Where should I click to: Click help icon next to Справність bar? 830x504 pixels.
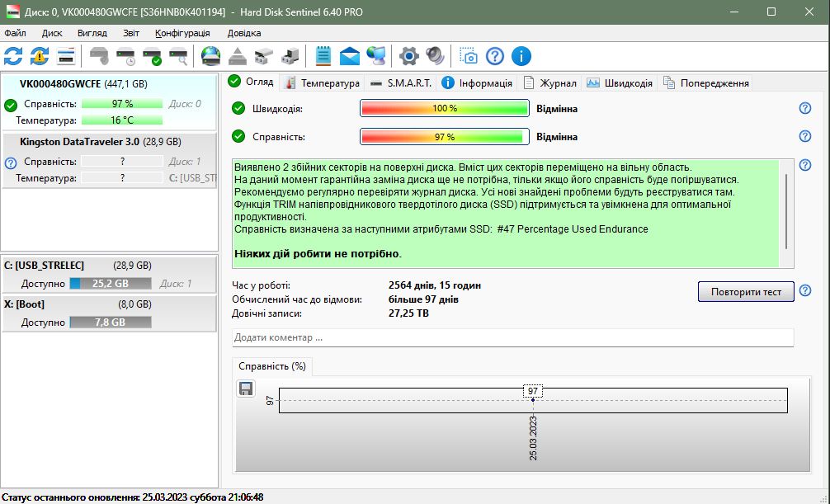coord(805,137)
